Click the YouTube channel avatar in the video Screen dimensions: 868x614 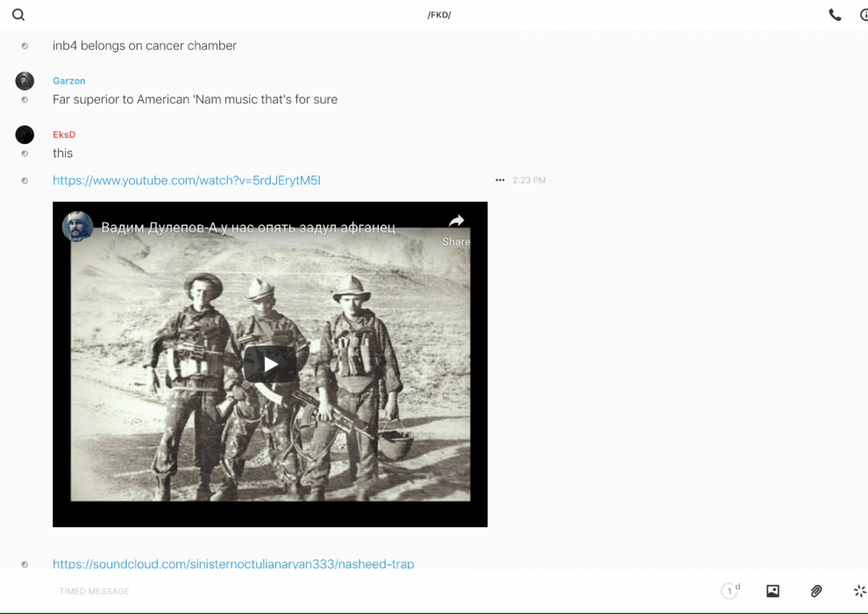click(x=78, y=226)
